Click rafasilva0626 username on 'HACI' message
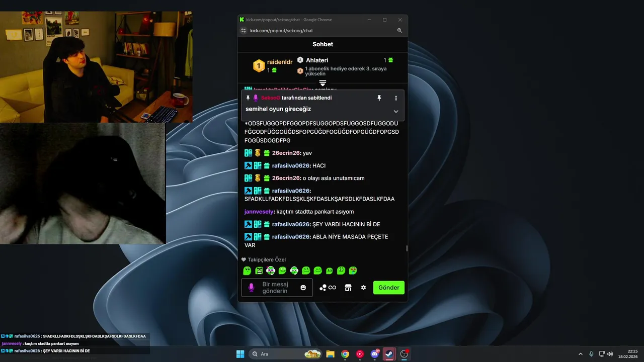 click(x=291, y=165)
